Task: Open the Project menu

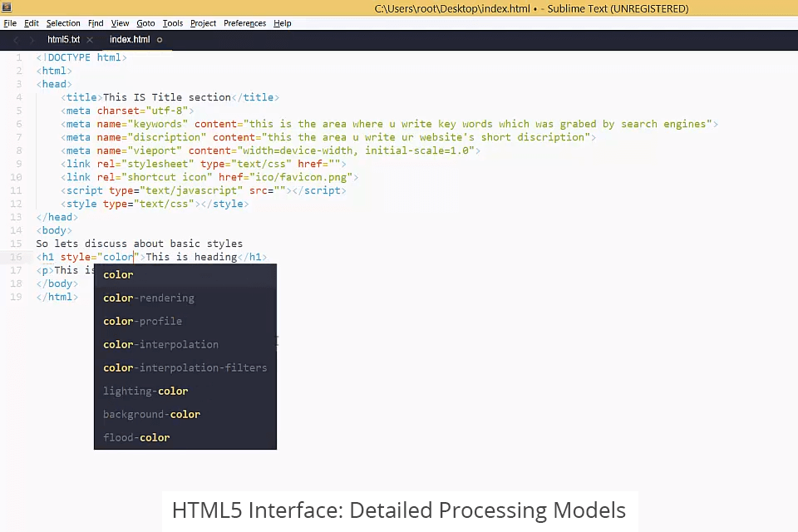Action: (203, 23)
